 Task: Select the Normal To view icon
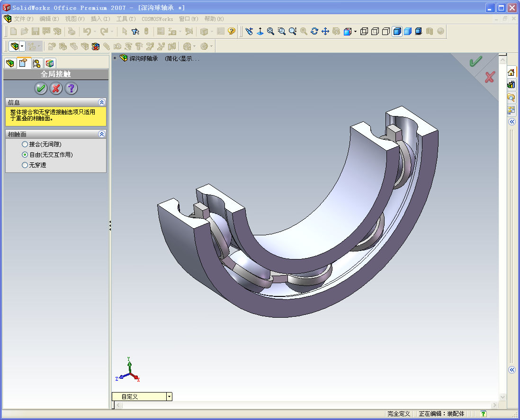pyautogui.click(x=260, y=31)
